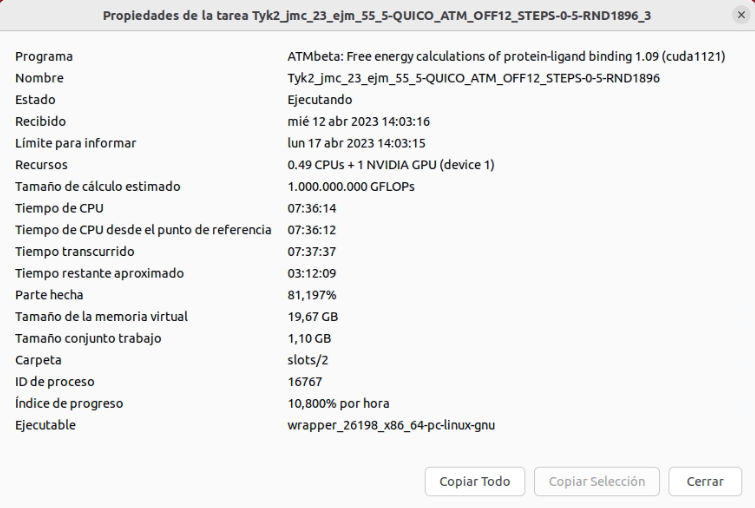Click the Copiar Todo button
755x508 pixels.
tap(475, 481)
